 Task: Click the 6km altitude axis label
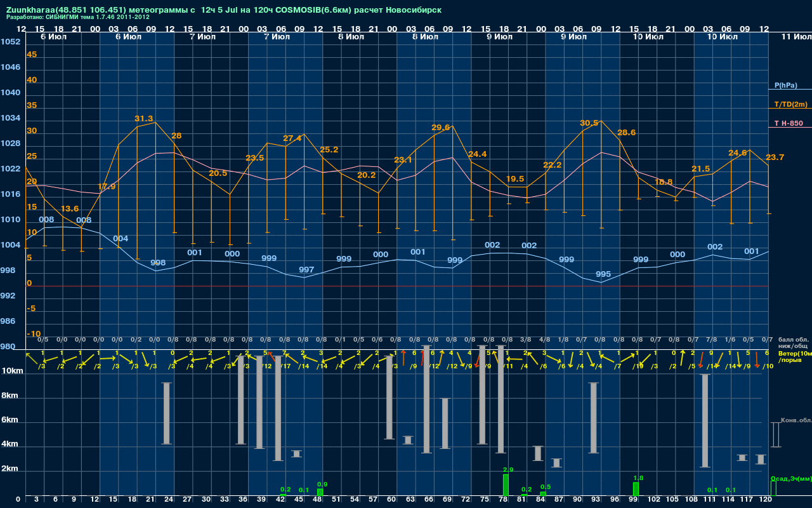[x=10, y=420]
